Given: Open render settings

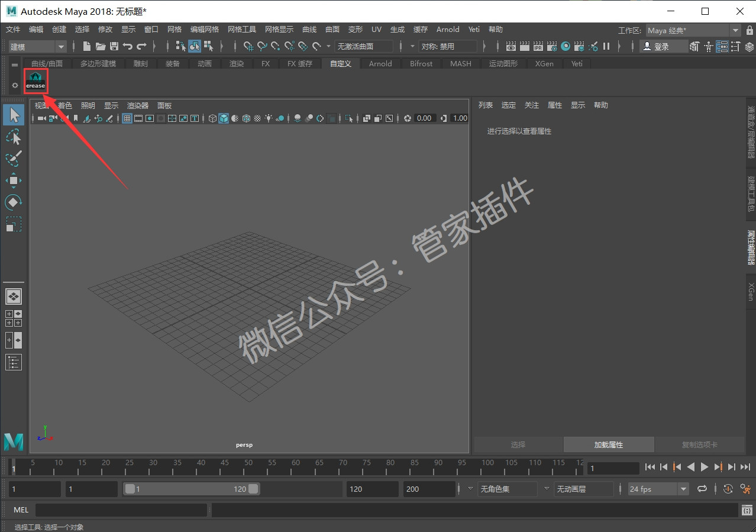Looking at the screenshot, I should 552,46.
